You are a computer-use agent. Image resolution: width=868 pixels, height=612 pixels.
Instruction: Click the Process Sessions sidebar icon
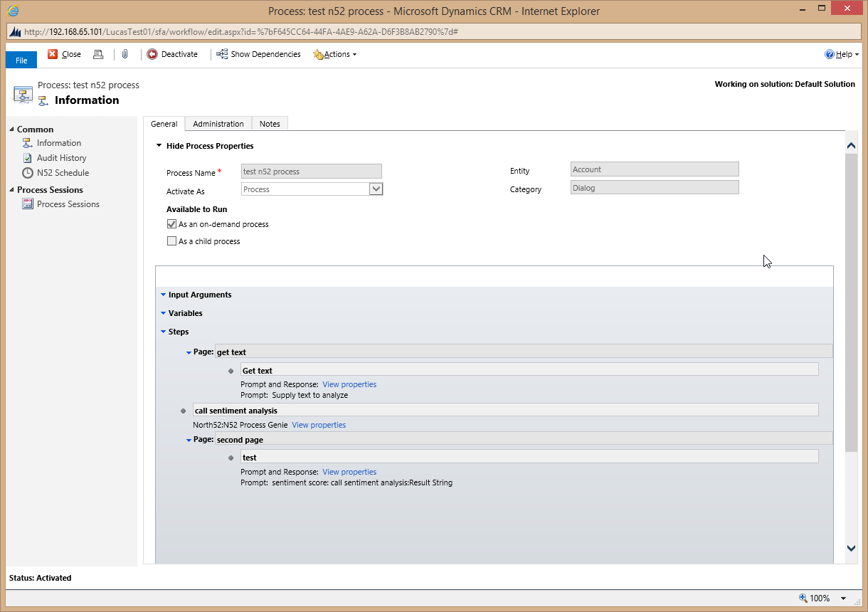[28, 204]
